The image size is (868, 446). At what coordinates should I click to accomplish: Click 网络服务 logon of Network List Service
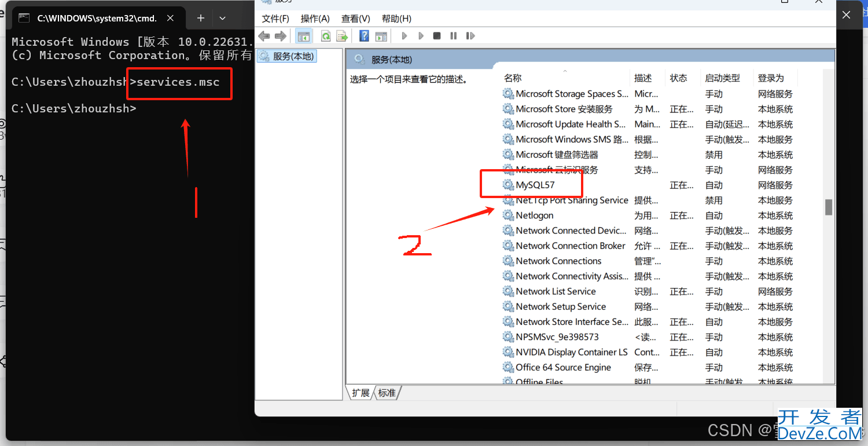(775, 291)
